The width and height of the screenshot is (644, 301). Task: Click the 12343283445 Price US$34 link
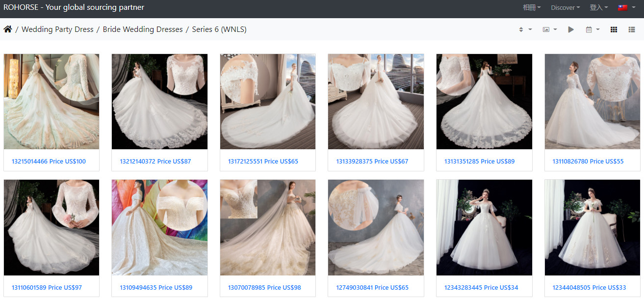click(481, 287)
